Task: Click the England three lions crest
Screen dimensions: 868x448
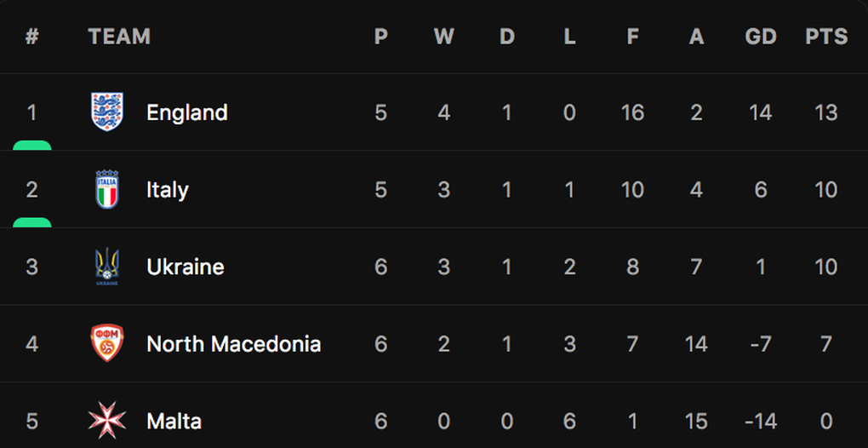Action: coord(107,112)
